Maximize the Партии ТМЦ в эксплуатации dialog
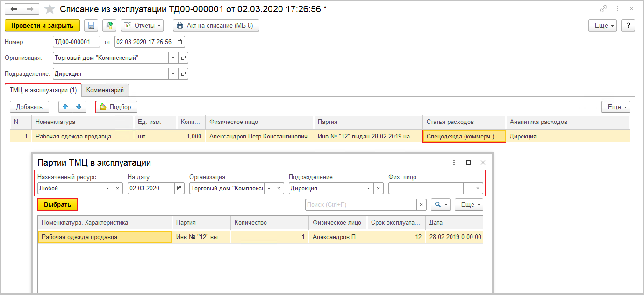 click(x=468, y=162)
